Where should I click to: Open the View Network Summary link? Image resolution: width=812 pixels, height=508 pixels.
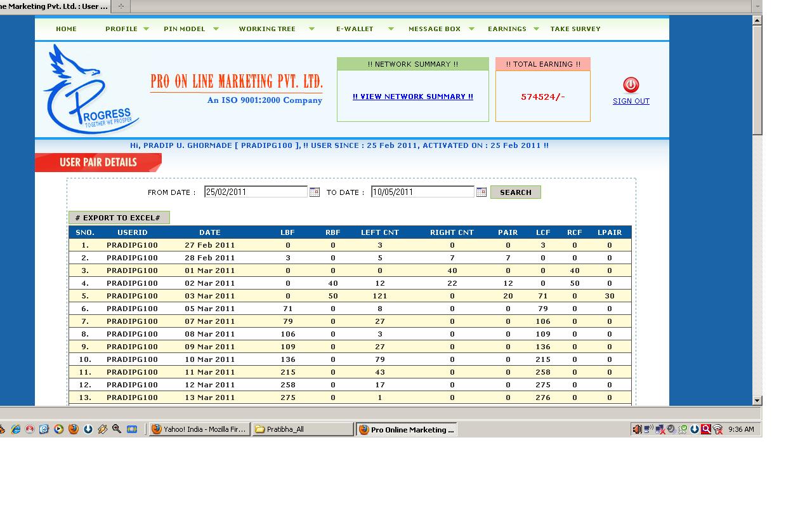(x=413, y=97)
